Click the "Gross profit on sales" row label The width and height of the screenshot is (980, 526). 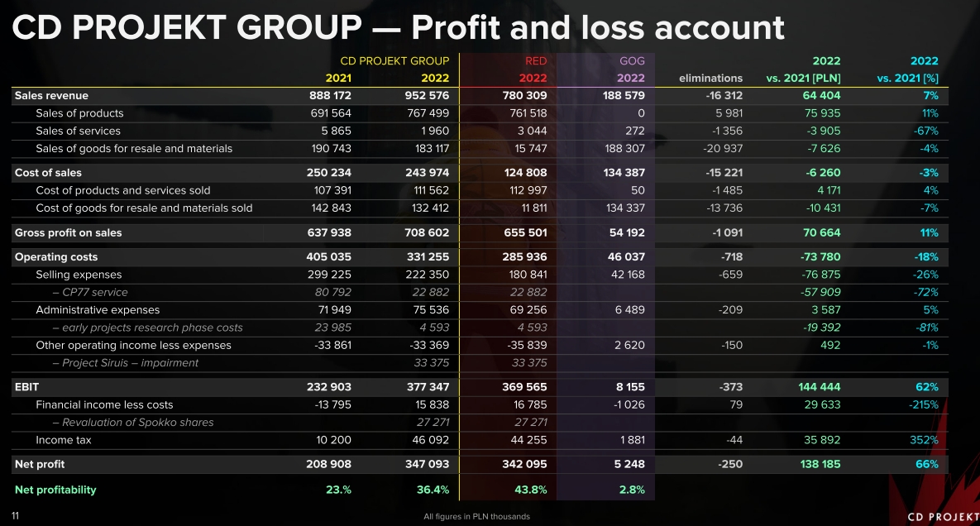pyautogui.click(x=68, y=233)
